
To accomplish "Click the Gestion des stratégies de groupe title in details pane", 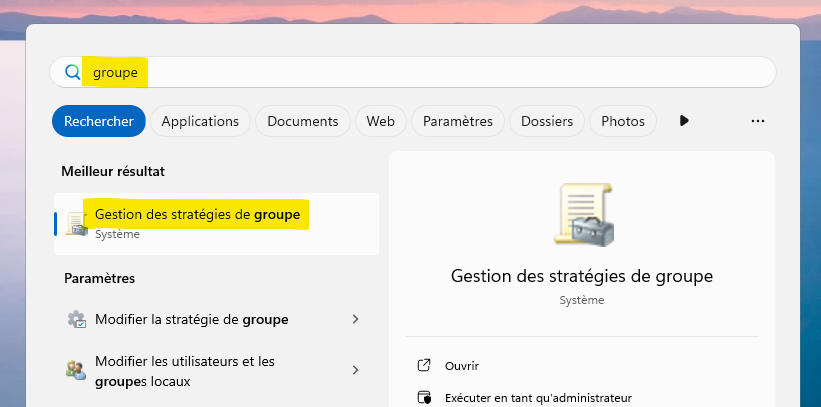I will 582,276.
